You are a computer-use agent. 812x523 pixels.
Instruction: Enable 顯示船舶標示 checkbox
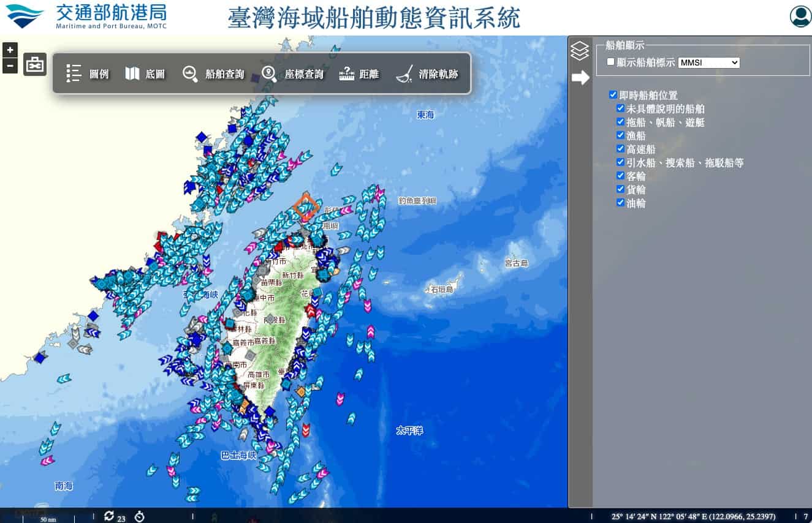pos(610,62)
